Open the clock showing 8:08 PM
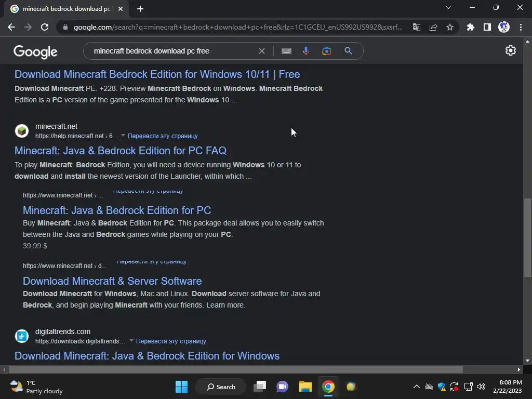The width and height of the screenshot is (532, 399). [507, 387]
